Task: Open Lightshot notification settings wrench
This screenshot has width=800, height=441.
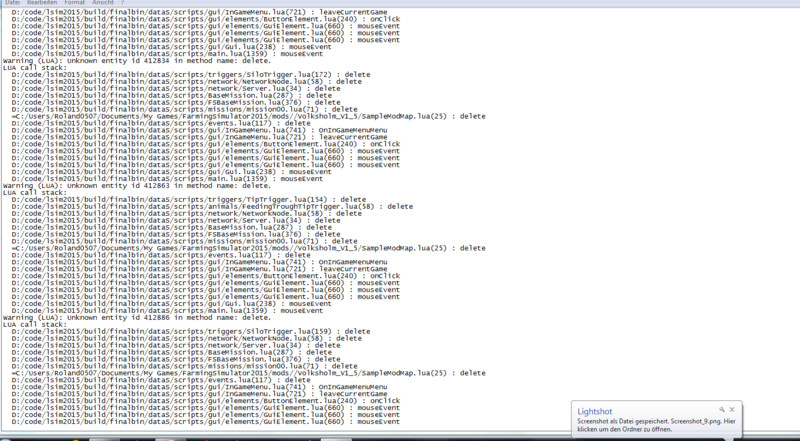Action: coord(722,409)
